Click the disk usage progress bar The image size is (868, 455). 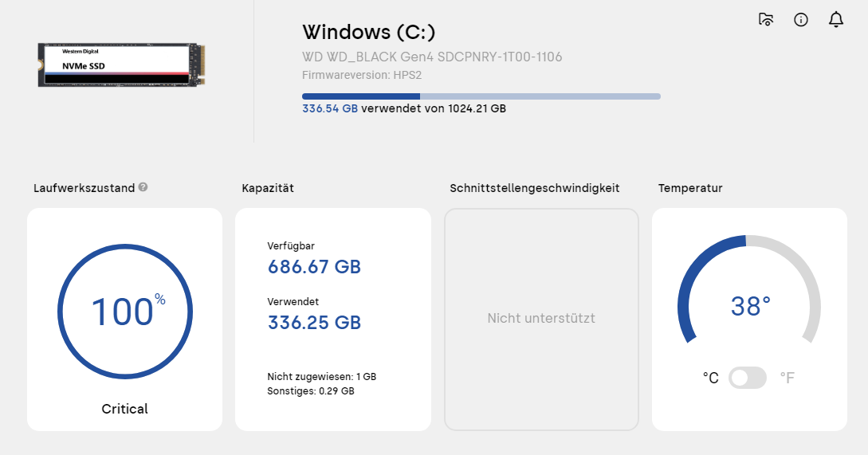point(481,96)
